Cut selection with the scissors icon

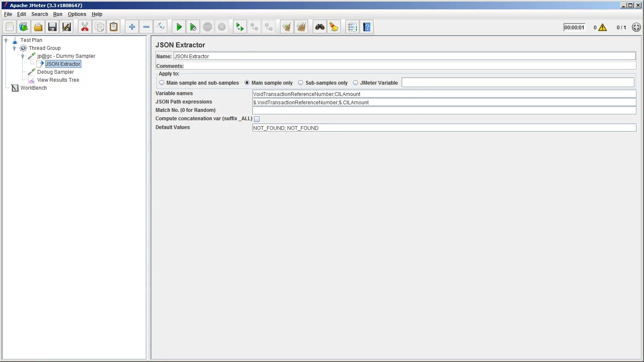click(x=85, y=27)
